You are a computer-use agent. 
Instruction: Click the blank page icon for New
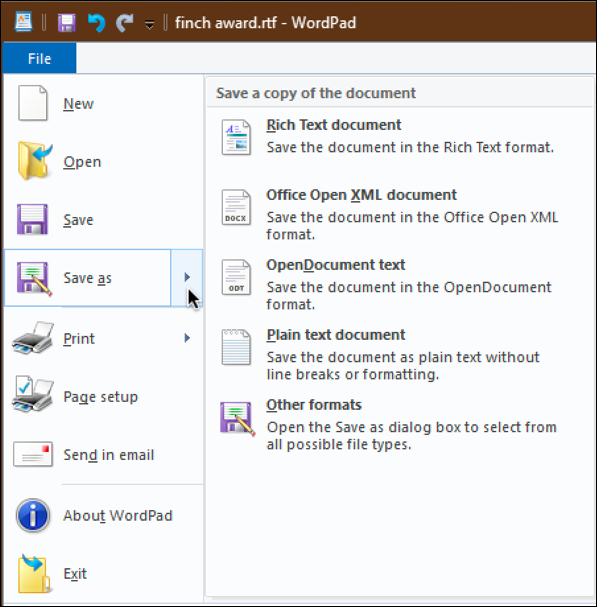coord(33,103)
